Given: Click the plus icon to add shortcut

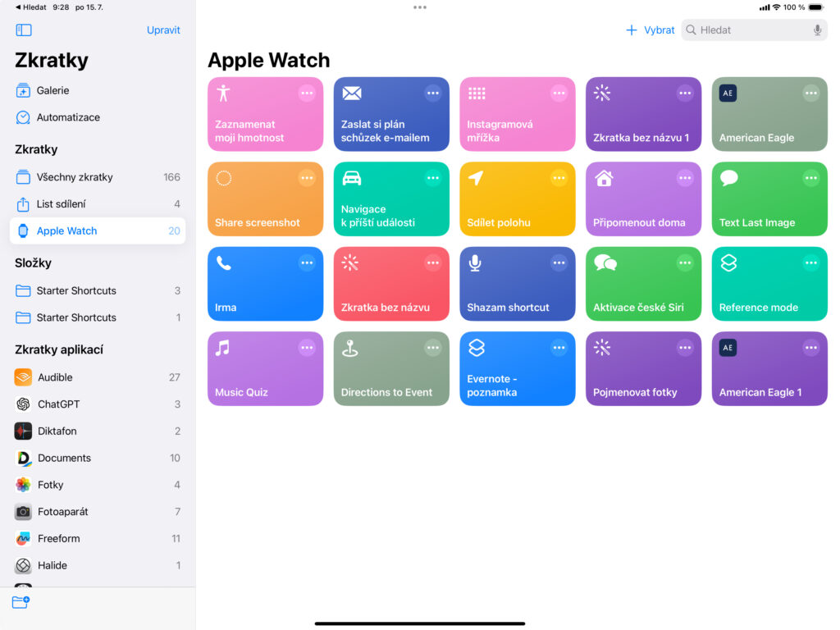Looking at the screenshot, I should point(631,30).
